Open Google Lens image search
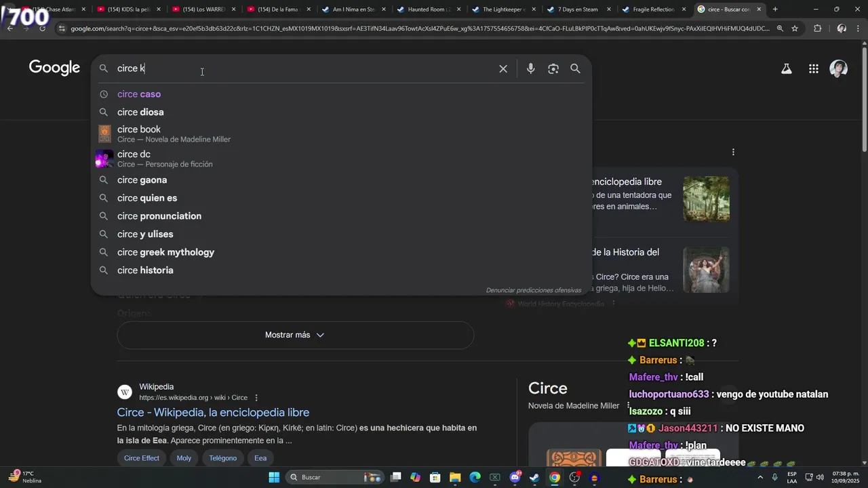The height and width of the screenshot is (488, 868). pyautogui.click(x=553, y=68)
